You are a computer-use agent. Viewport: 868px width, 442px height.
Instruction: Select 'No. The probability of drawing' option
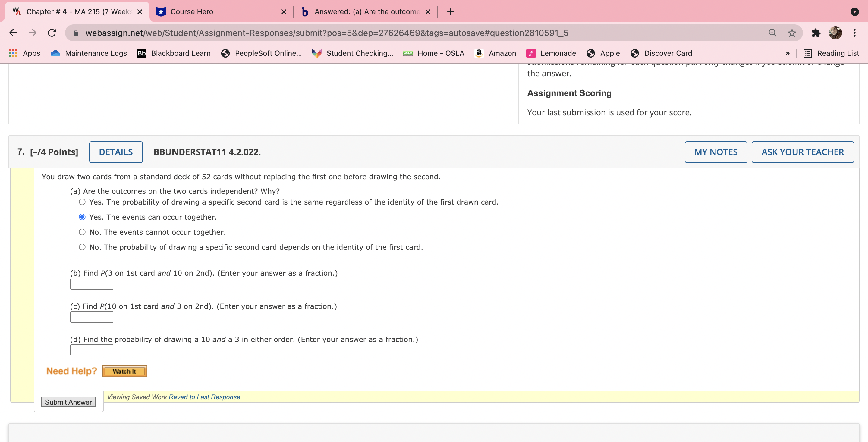pyautogui.click(x=82, y=247)
